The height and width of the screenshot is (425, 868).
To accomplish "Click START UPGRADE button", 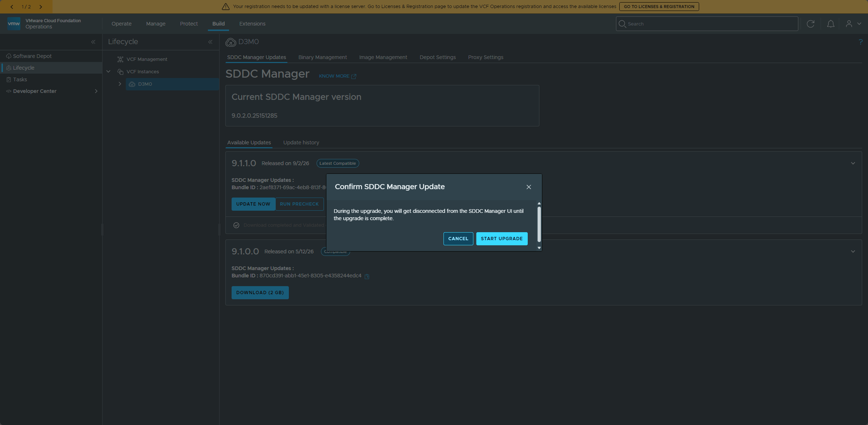I will click(502, 239).
